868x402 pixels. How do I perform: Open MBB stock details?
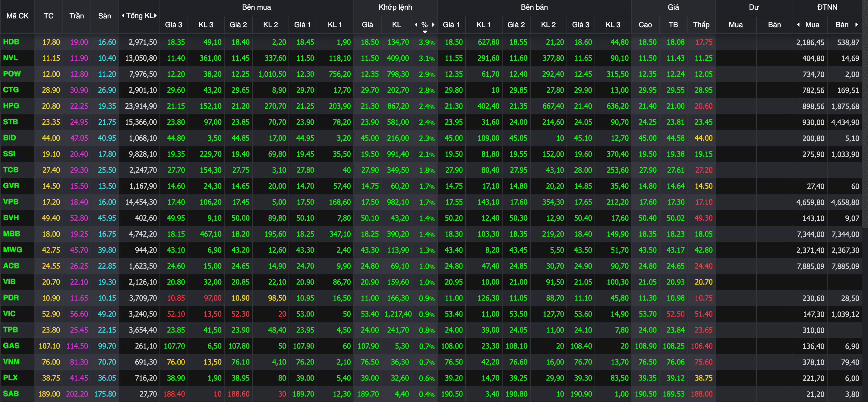point(12,234)
